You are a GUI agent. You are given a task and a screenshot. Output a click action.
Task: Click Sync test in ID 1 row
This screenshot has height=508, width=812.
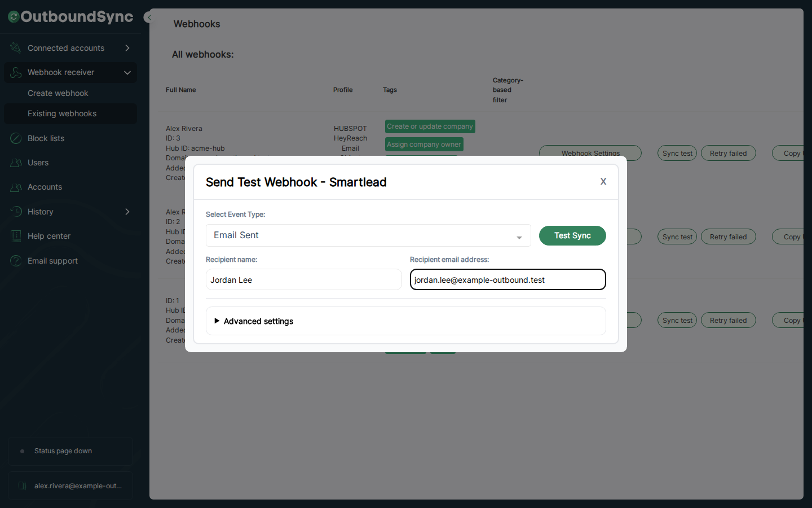click(x=677, y=320)
